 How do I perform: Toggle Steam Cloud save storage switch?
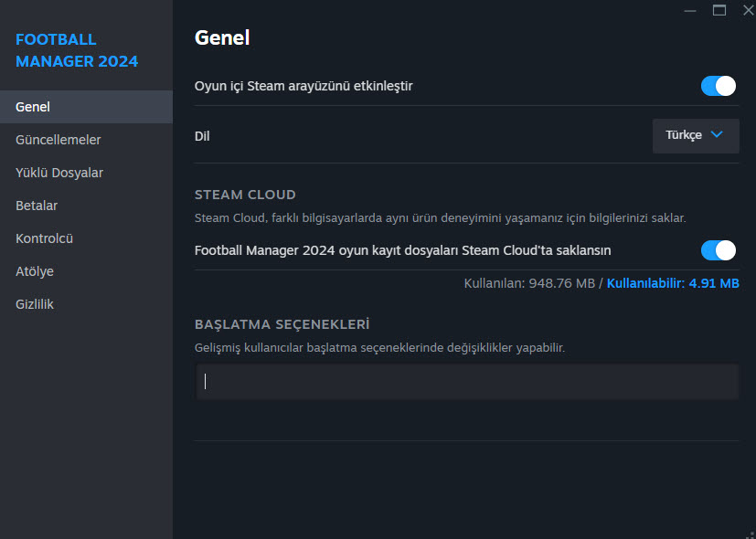[x=719, y=250]
